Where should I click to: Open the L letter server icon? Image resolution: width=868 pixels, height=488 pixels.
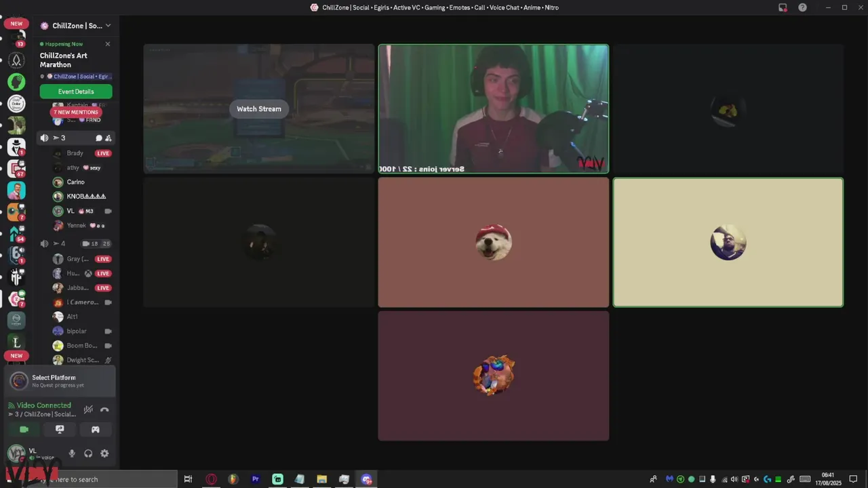16,342
